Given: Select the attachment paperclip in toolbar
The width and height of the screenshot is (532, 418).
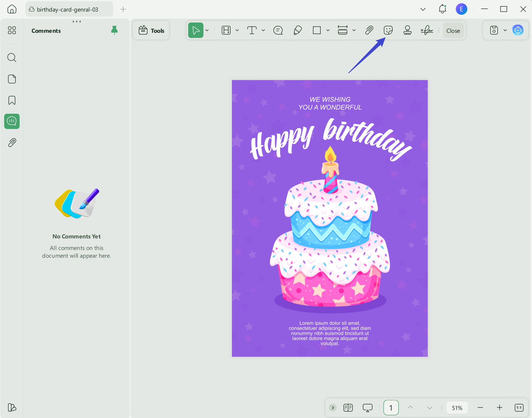Looking at the screenshot, I should coord(369,31).
